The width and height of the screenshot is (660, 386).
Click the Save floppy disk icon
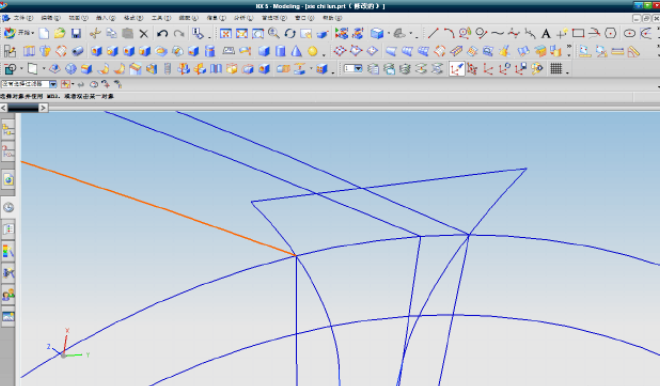(x=76, y=33)
